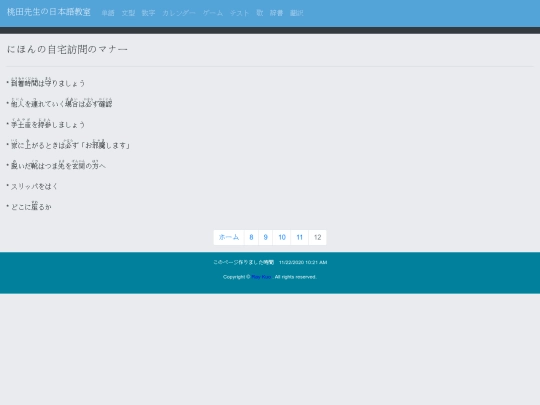
Task: Open the 単語 menu item
Action: coord(108,13)
